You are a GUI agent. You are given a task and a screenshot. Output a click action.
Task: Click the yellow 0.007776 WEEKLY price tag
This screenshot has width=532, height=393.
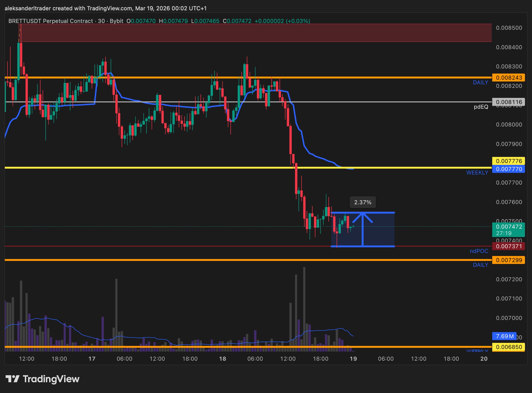coord(508,161)
